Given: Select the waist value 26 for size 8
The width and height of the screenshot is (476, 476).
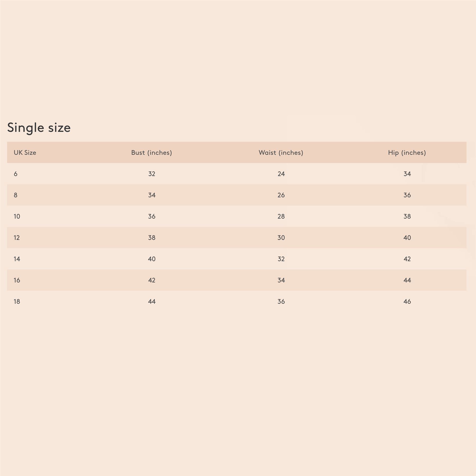Looking at the screenshot, I should coord(281,195).
